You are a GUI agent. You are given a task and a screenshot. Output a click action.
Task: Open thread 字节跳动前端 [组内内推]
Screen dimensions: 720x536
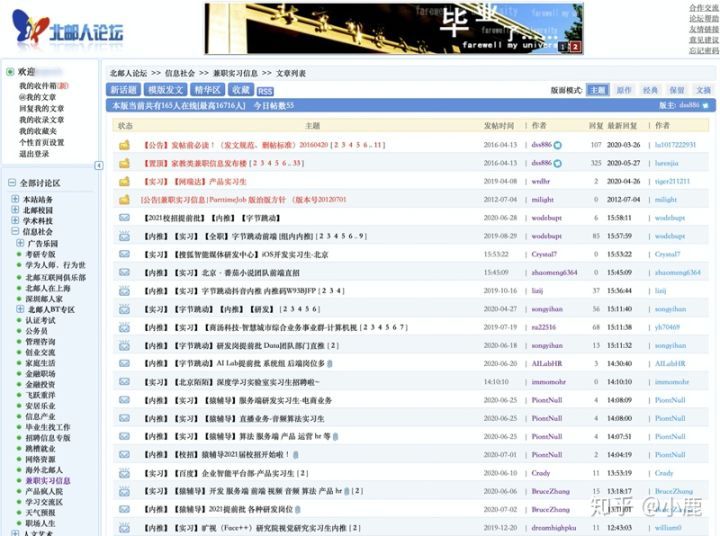click(229, 236)
